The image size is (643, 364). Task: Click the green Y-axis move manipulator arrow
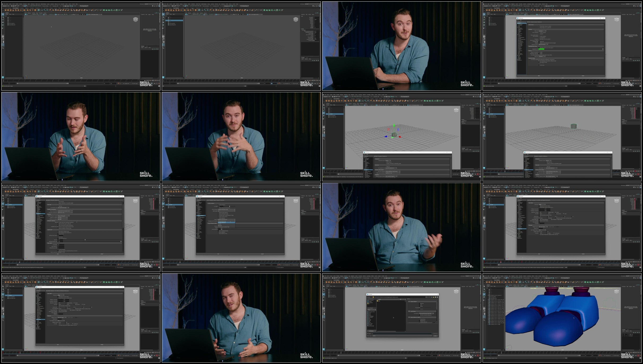394,126
